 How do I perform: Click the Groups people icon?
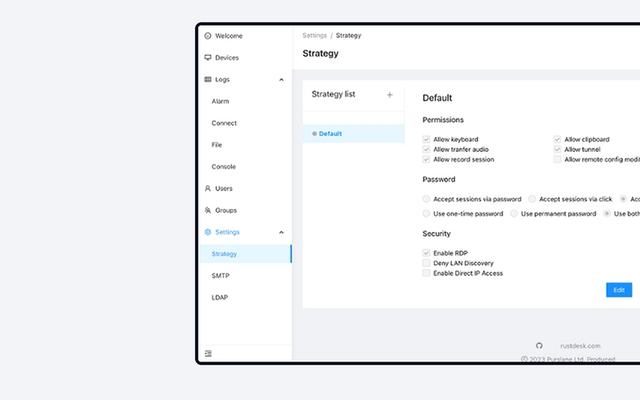click(x=208, y=210)
